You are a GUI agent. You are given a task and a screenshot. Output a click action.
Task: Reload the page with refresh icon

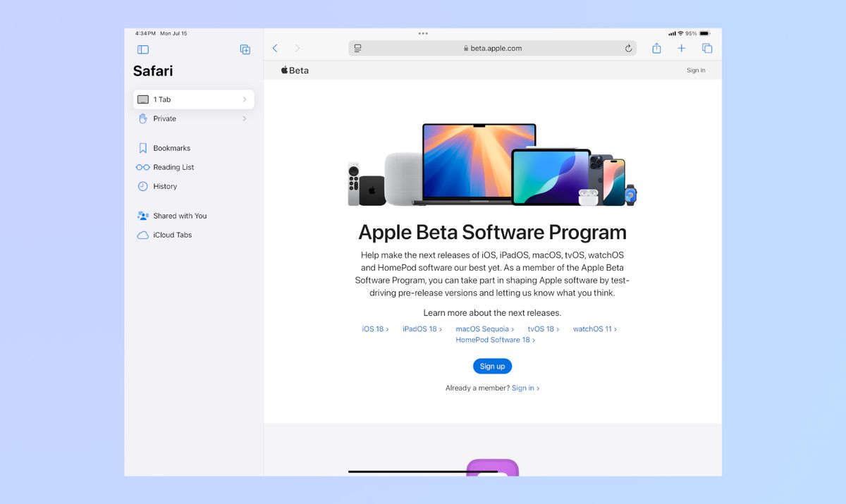628,48
